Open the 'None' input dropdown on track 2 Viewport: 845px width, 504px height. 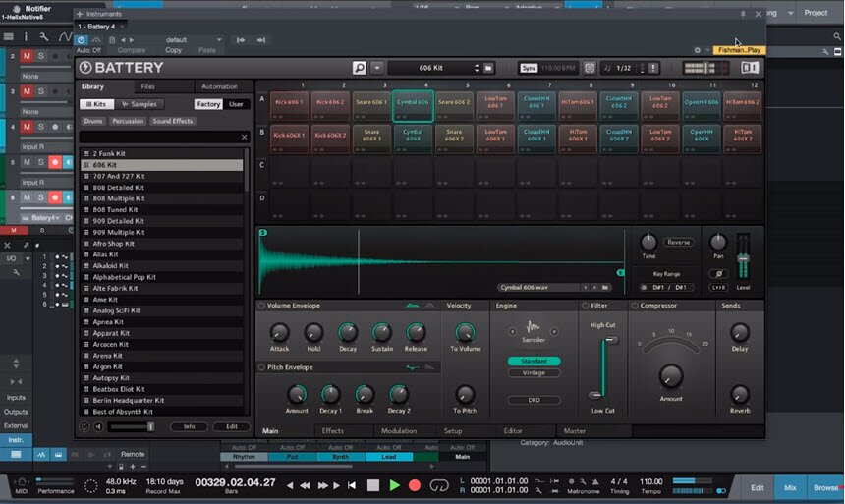[x=46, y=76]
